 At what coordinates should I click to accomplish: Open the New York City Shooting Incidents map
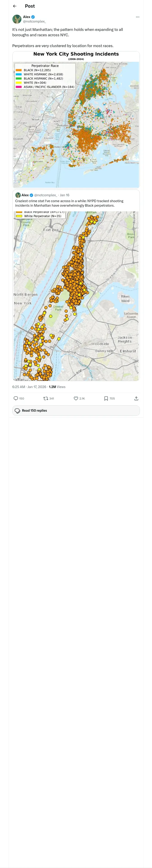tap(76, 120)
